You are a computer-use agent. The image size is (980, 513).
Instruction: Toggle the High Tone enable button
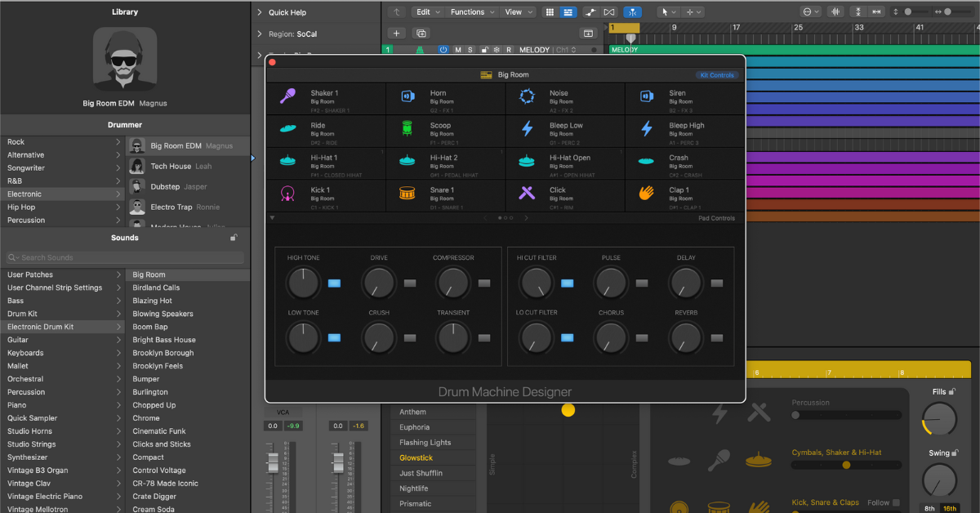(334, 283)
